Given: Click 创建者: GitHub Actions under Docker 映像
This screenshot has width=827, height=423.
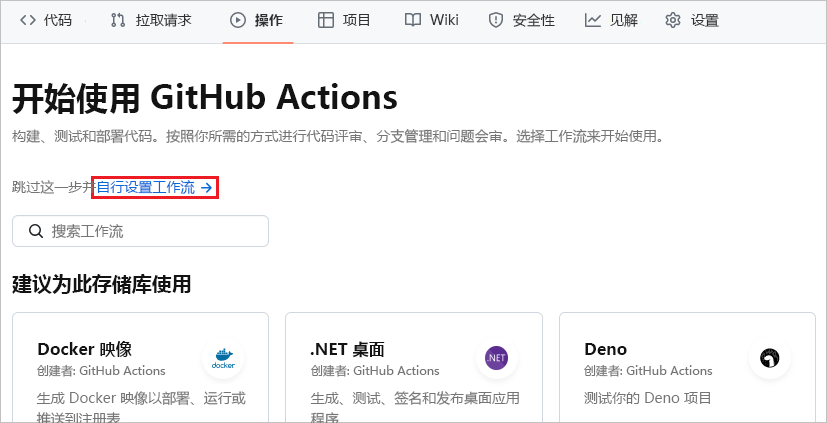Looking at the screenshot, I should 101,371.
